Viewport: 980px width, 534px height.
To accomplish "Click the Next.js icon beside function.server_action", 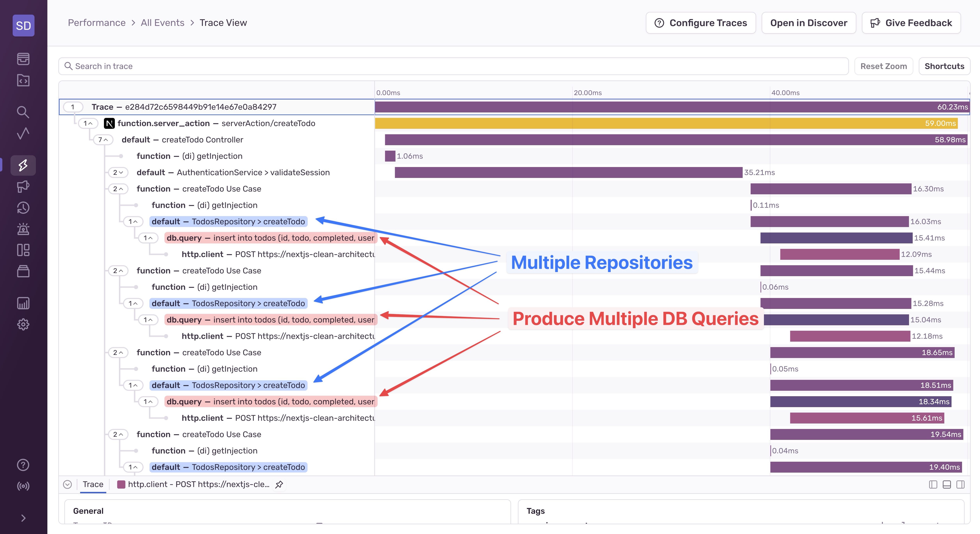I will click(109, 123).
